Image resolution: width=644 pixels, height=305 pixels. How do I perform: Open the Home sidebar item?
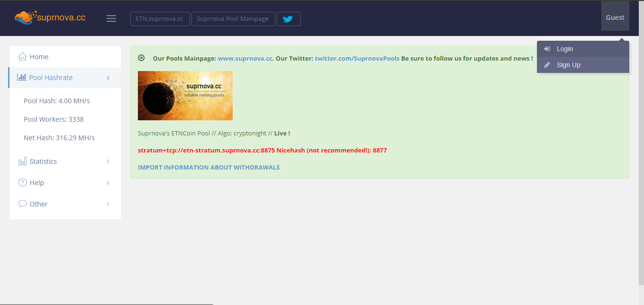coord(65,57)
